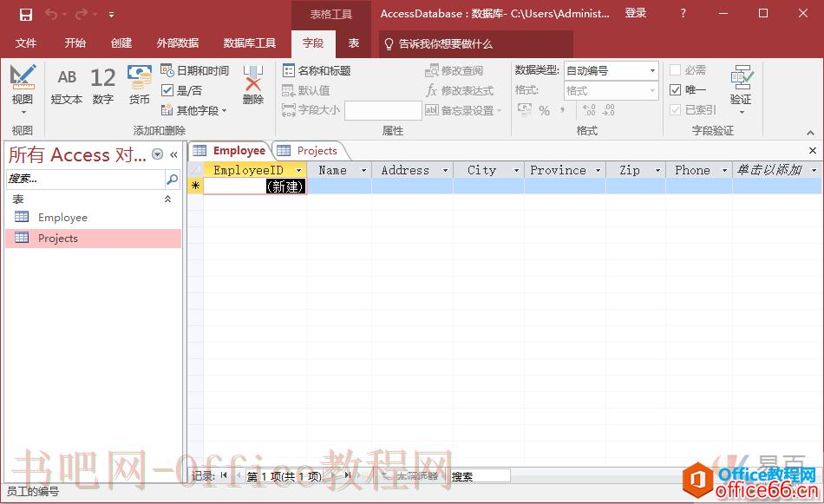Click the Redo arrow icon
Viewport: 824px width, 504px height.
tap(82, 15)
